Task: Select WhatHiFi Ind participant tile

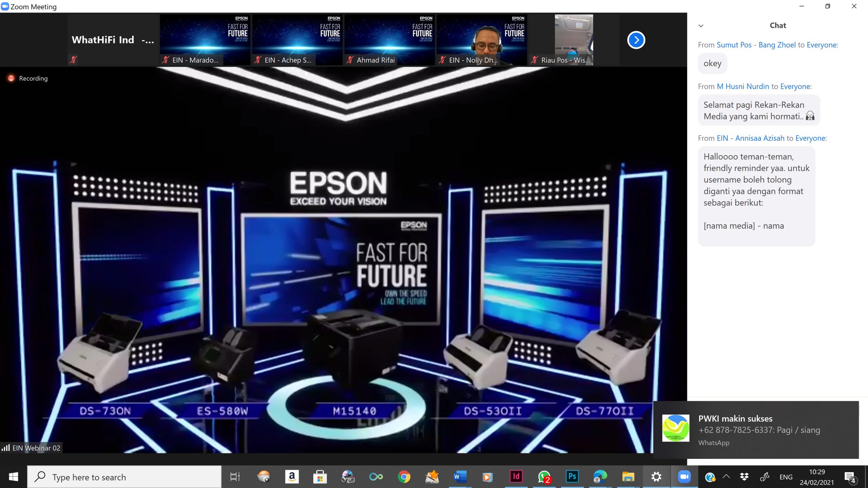Action: point(113,40)
